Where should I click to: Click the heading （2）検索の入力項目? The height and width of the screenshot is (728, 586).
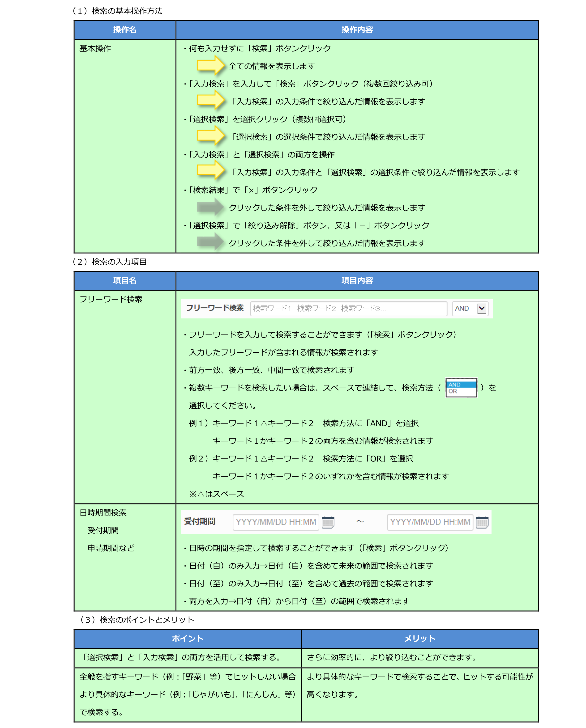(x=109, y=262)
